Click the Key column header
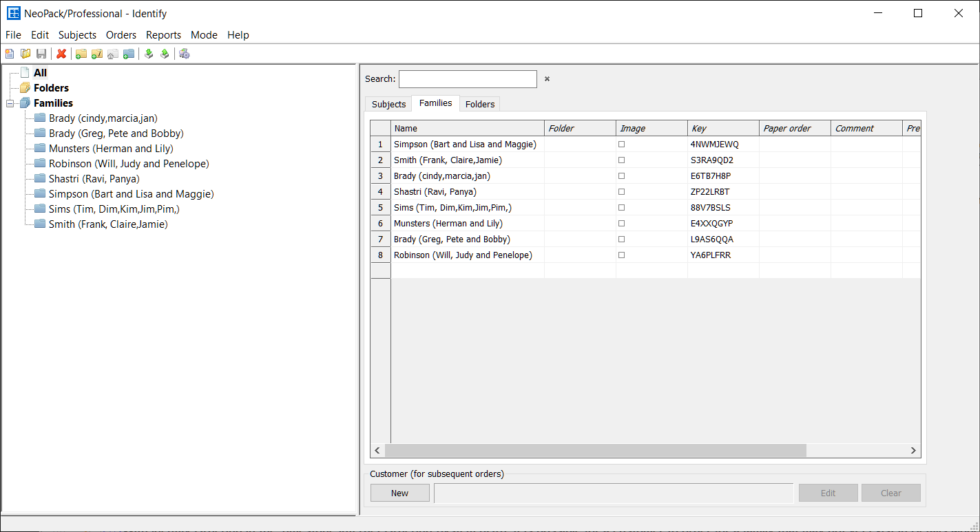 [x=723, y=129]
